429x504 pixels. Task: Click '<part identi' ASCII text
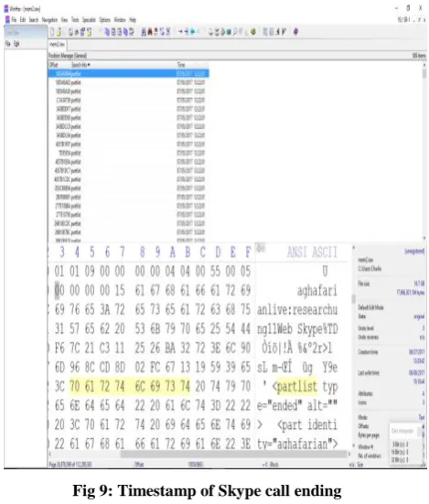tap(307, 425)
